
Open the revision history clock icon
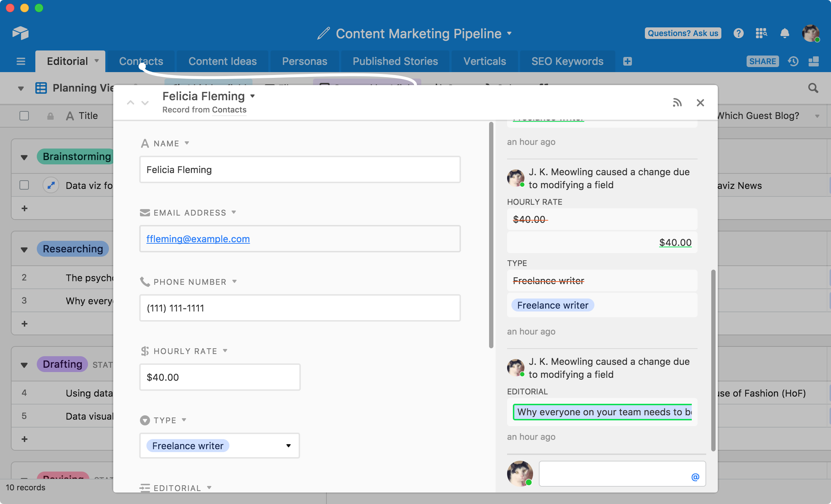click(793, 61)
